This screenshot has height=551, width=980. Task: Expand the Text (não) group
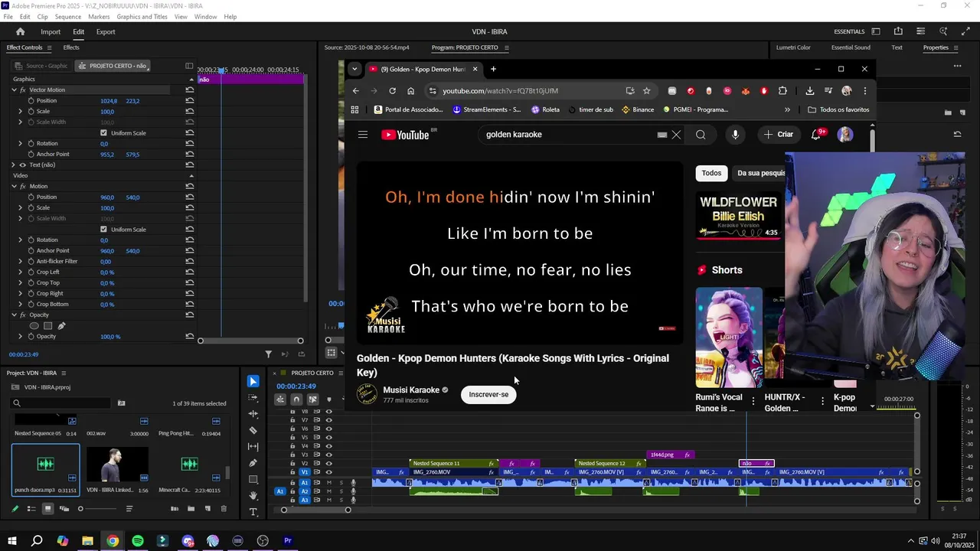coord(13,165)
